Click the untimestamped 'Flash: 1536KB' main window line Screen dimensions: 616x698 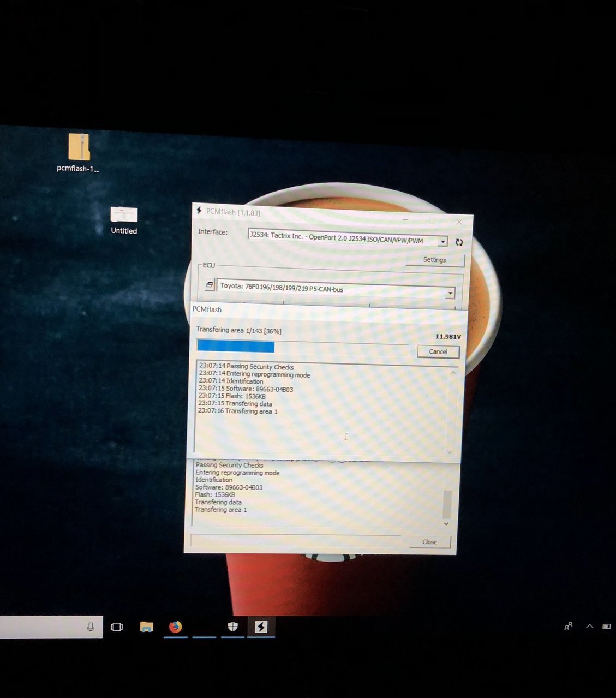215,495
